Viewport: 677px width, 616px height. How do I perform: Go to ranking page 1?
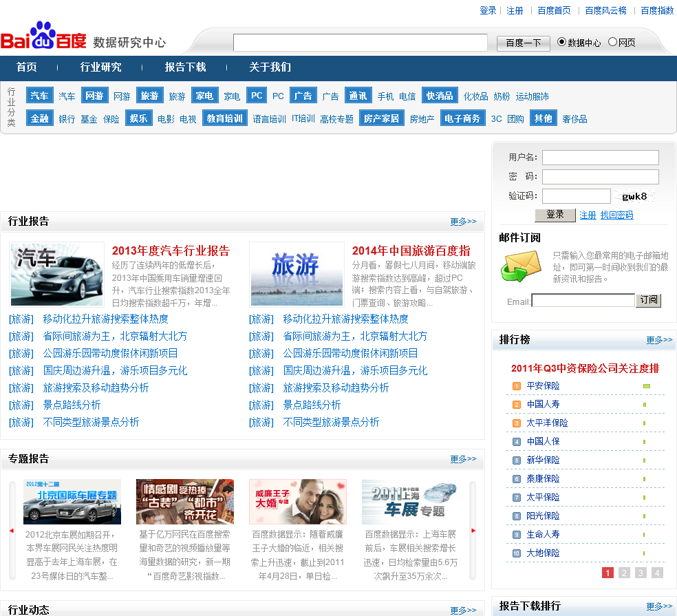click(608, 573)
